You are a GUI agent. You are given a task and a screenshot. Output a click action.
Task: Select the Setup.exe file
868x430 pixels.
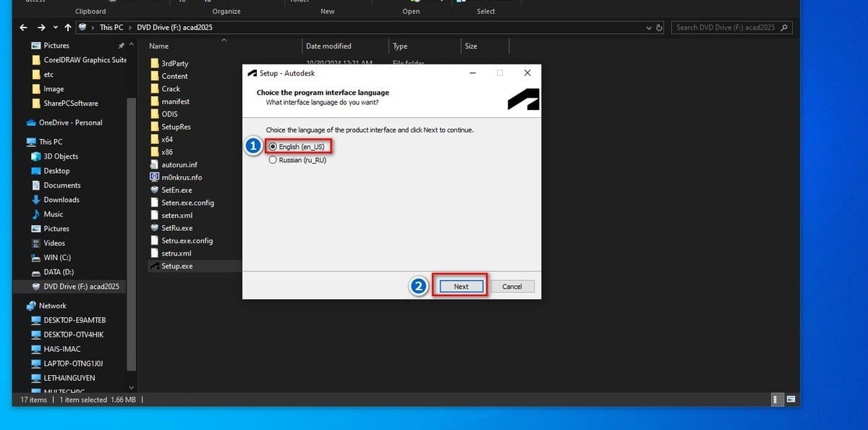[177, 266]
